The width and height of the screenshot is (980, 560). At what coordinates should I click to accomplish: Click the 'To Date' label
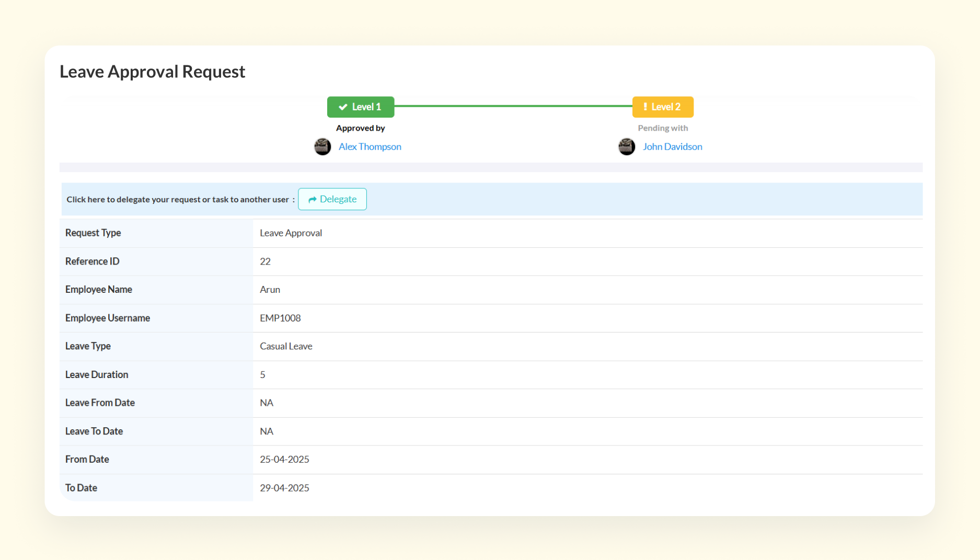[81, 488]
